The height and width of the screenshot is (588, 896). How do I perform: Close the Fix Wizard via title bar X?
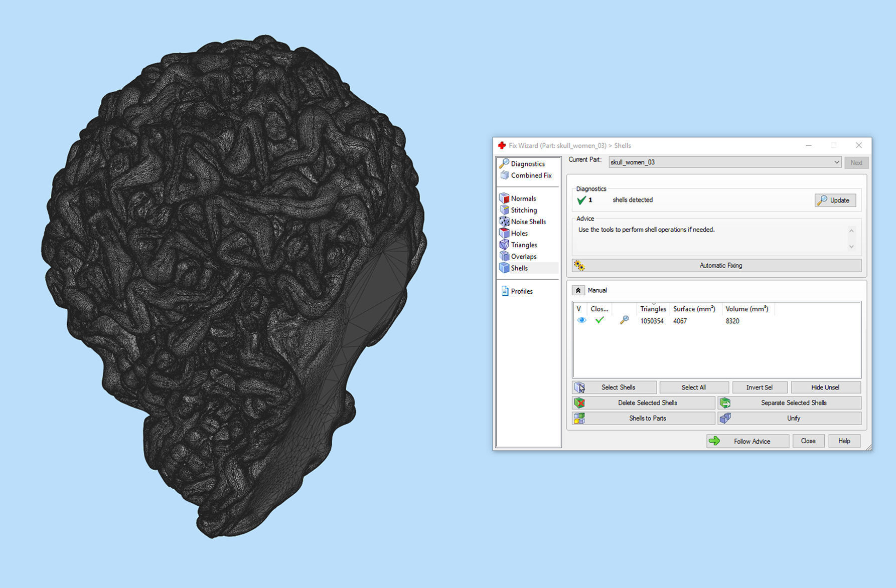[x=859, y=145]
